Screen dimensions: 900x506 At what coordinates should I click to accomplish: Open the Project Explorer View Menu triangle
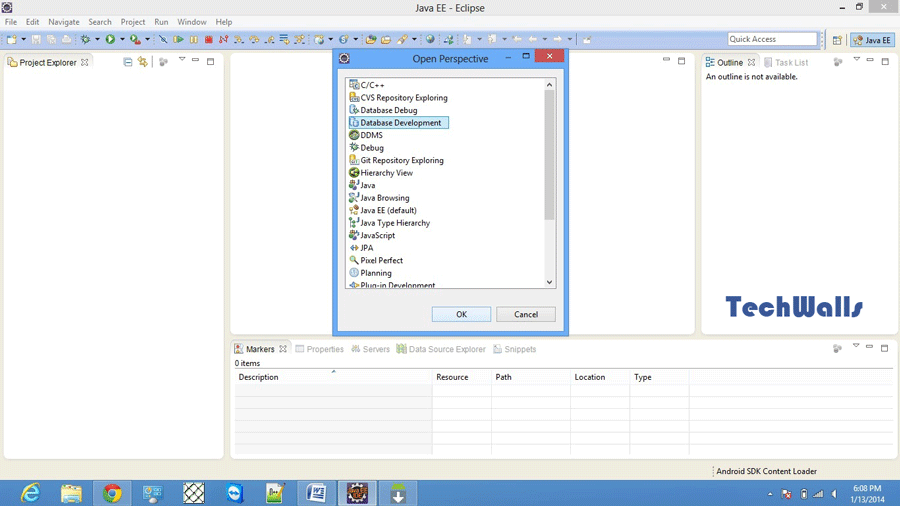(182, 60)
